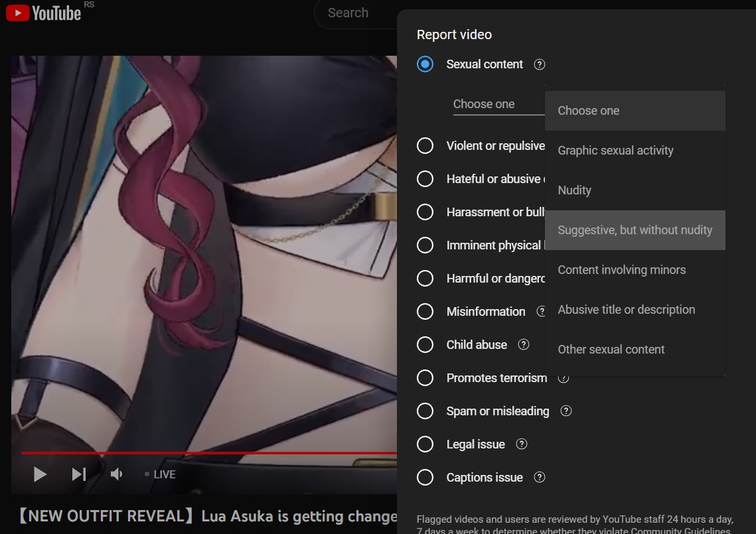The height and width of the screenshot is (534, 756).
Task: Open help icon beside Child abuse
Action: pos(524,344)
